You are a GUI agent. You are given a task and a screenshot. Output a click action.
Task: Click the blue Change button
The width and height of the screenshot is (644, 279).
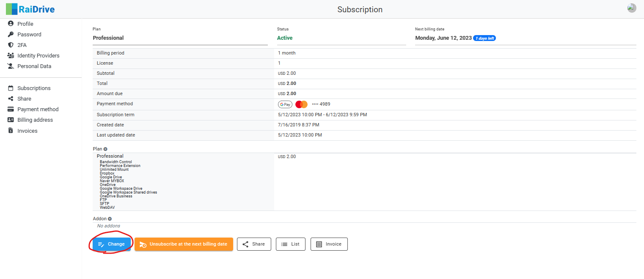click(x=112, y=244)
